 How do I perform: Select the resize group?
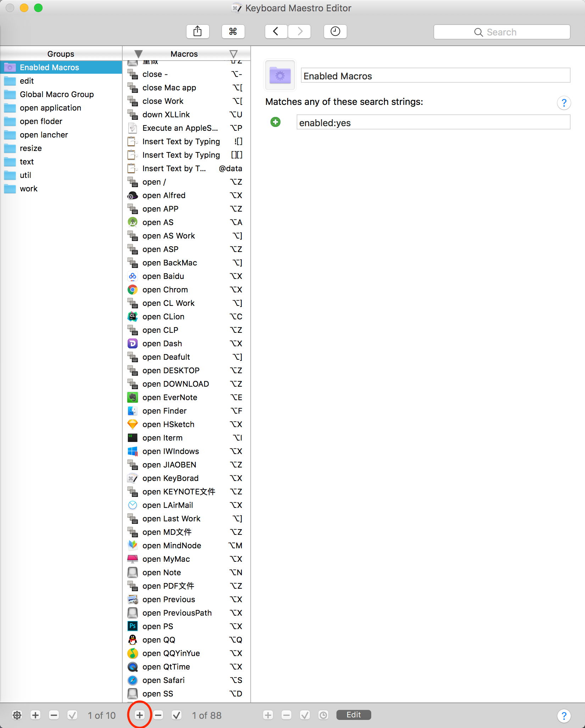click(x=61, y=148)
